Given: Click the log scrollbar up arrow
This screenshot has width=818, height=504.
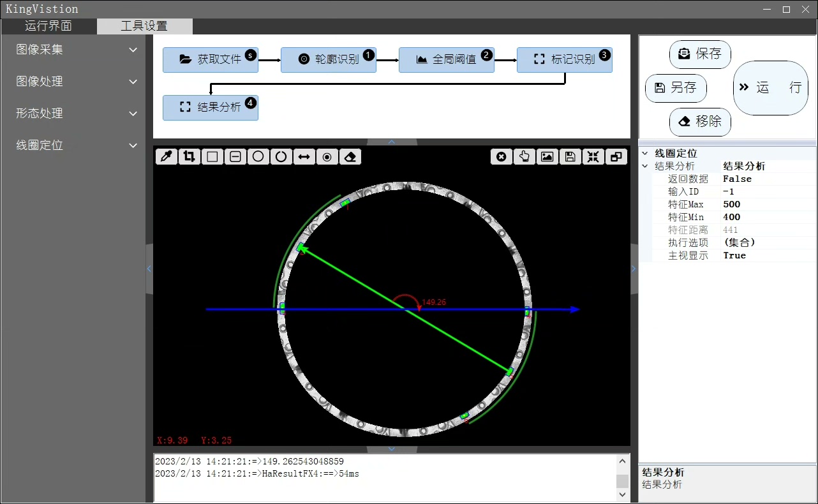Looking at the screenshot, I should pyautogui.click(x=623, y=461).
